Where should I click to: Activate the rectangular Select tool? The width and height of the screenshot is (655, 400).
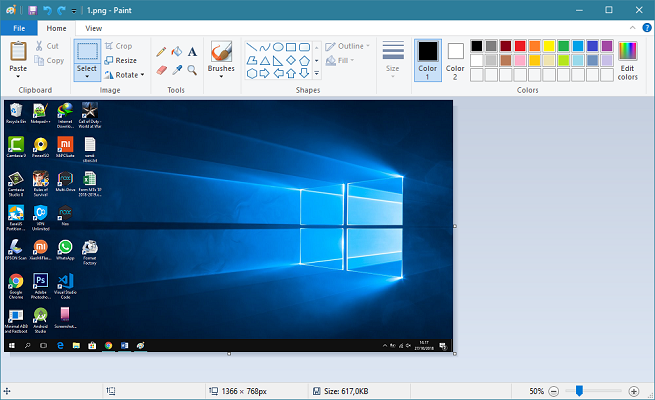click(x=87, y=52)
